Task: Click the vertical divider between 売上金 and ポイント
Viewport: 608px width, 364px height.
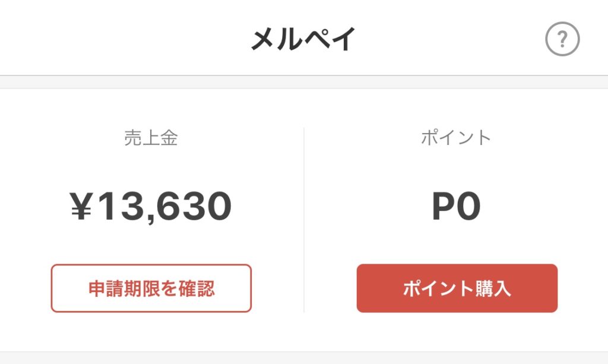Action: click(x=304, y=220)
